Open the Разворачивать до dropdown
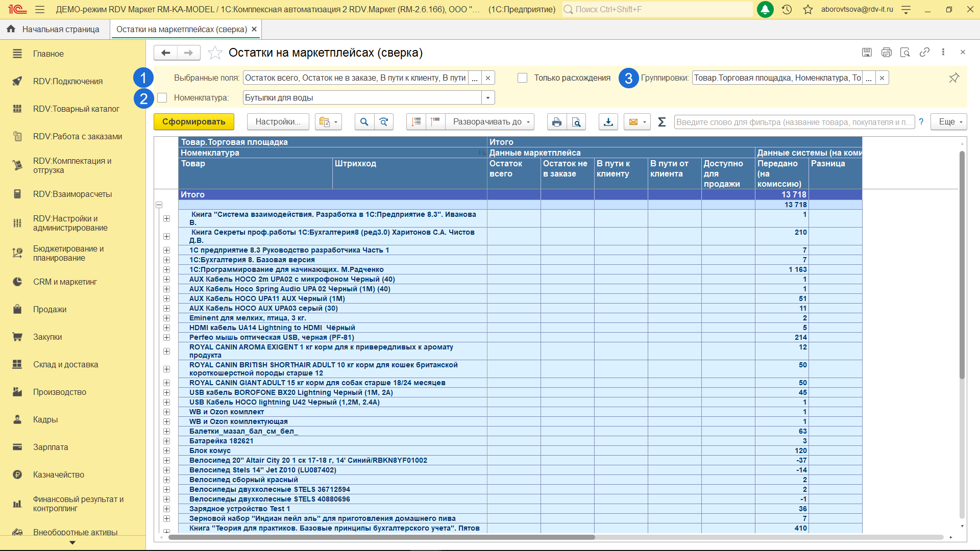Viewport: 980px width, 551px height. pos(489,122)
